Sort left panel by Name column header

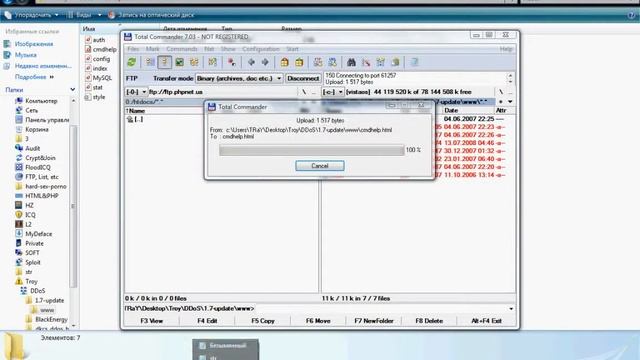click(136, 111)
